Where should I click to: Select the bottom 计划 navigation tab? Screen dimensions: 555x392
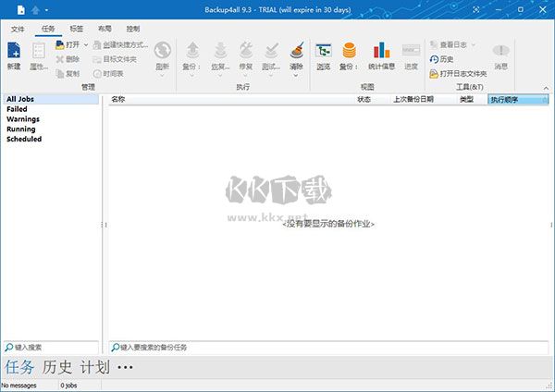pyautogui.click(x=95, y=367)
